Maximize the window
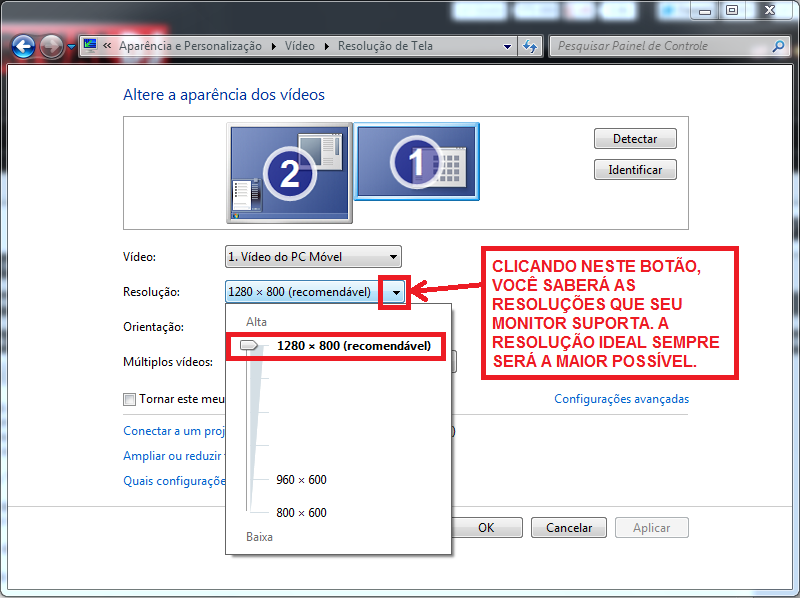 coord(732,10)
